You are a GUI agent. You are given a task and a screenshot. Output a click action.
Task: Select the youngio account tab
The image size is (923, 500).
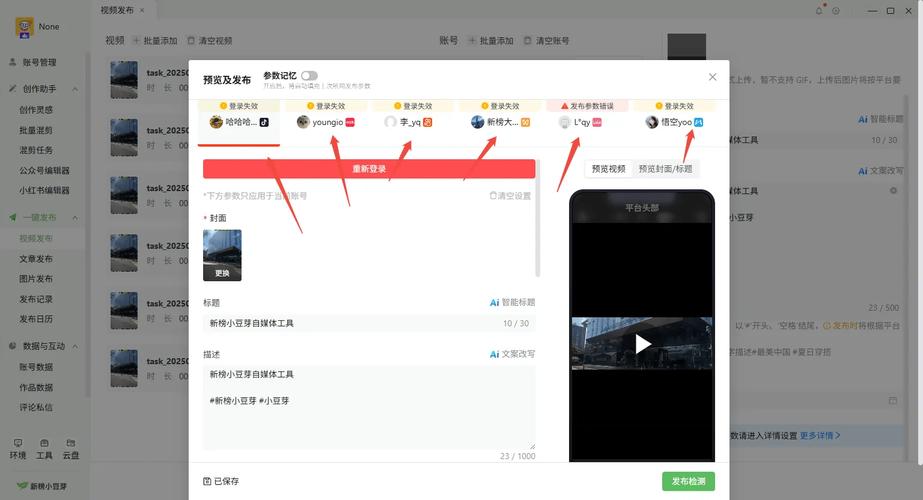(x=326, y=122)
